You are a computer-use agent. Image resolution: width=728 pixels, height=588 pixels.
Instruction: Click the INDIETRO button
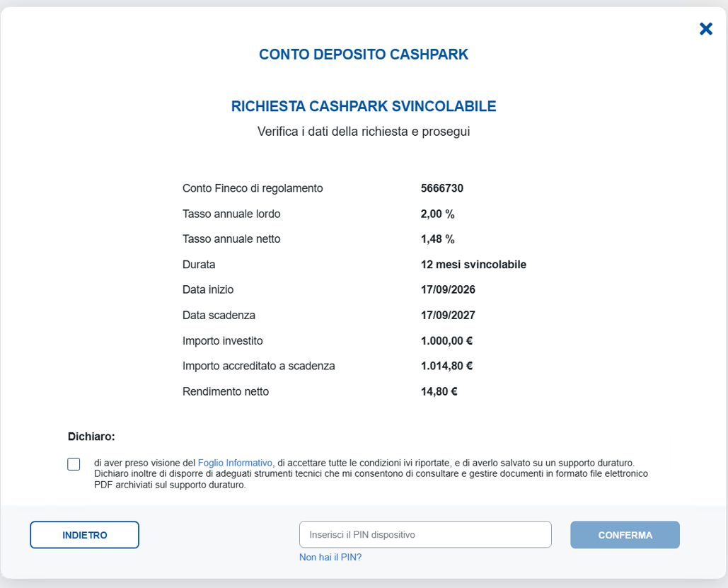tap(84, 535)
